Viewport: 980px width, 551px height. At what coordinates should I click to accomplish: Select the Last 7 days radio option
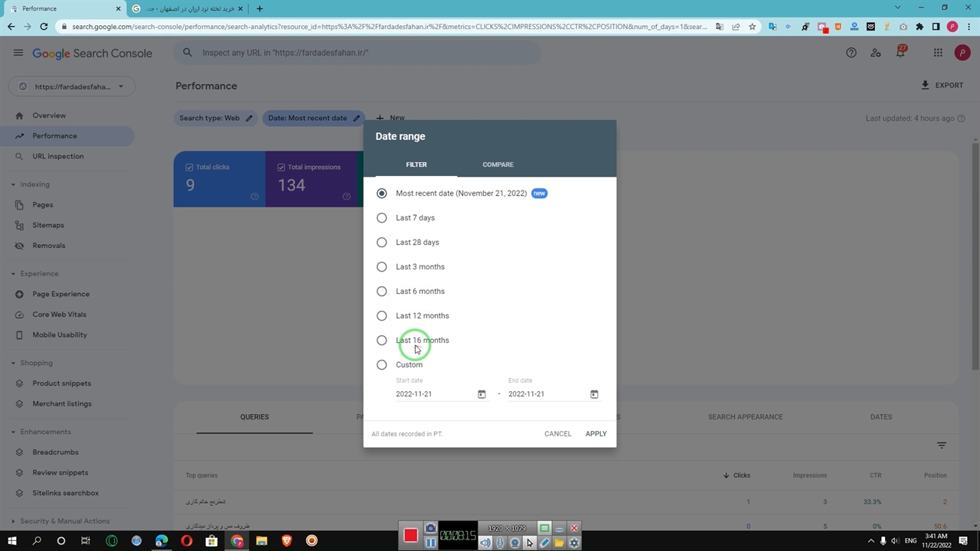pos(381,218)
